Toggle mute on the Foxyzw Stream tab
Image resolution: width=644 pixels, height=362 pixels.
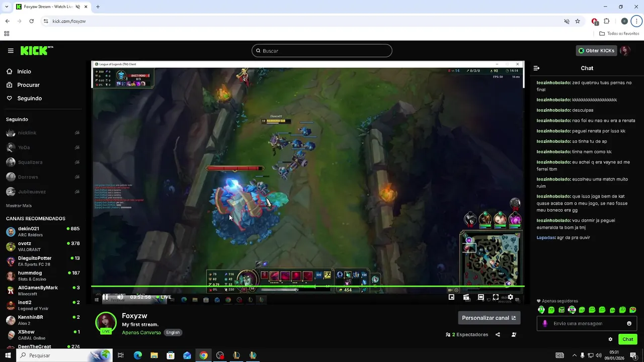tap(77, 7)
